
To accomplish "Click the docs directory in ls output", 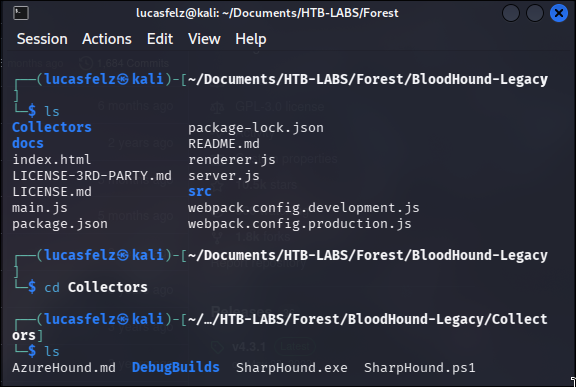I will coord(28,144).
